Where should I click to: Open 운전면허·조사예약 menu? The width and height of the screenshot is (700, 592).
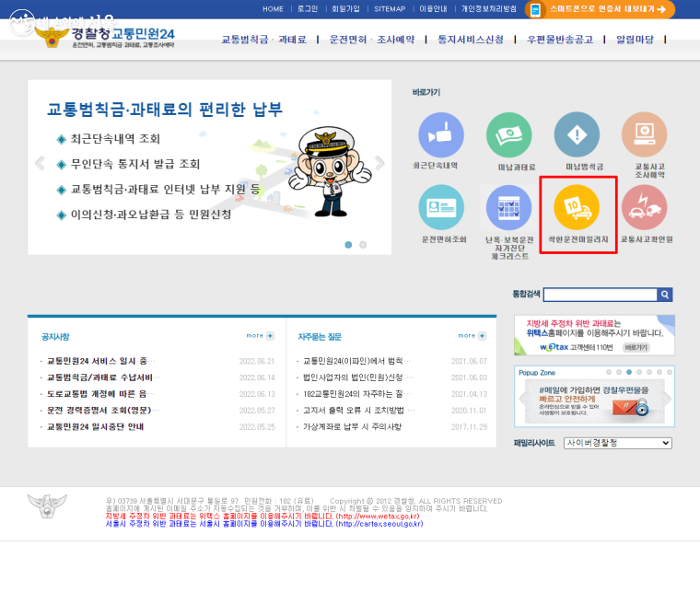(x=372, y=40)
